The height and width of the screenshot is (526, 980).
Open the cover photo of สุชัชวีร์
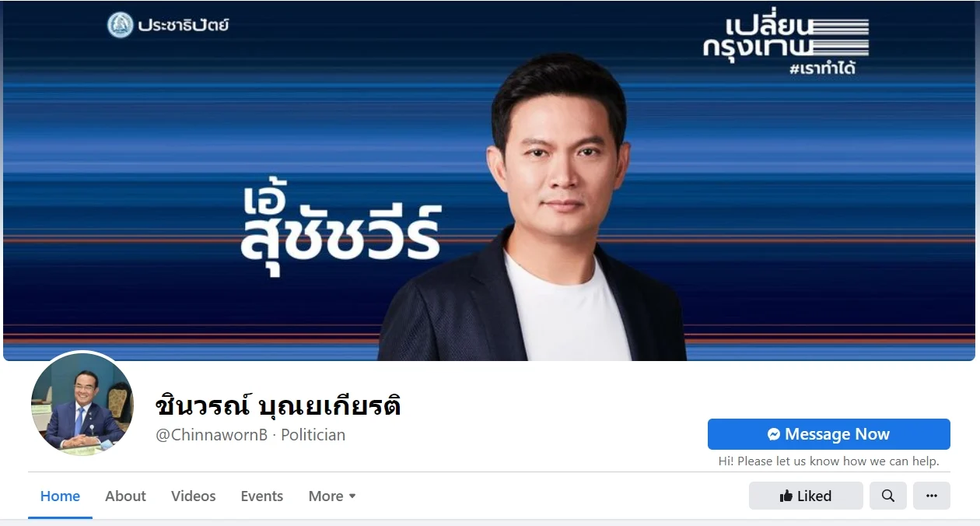(x=489, y=181)
